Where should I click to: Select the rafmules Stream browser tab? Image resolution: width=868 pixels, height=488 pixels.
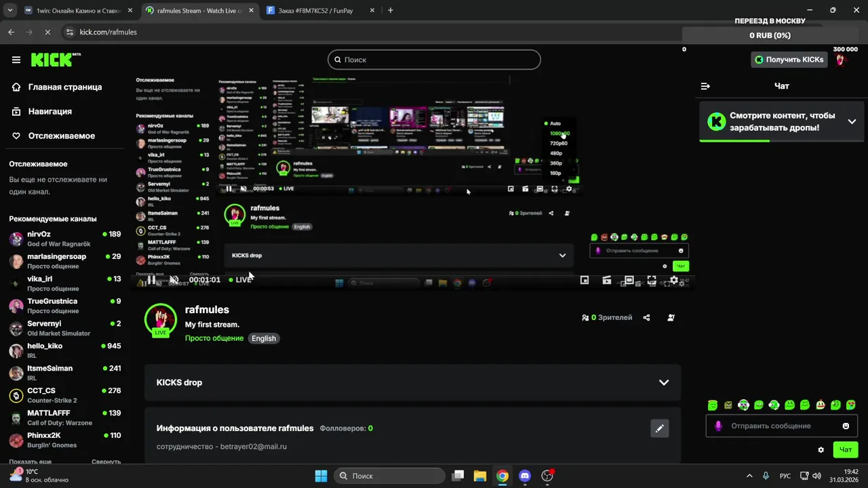click(199, 11)
